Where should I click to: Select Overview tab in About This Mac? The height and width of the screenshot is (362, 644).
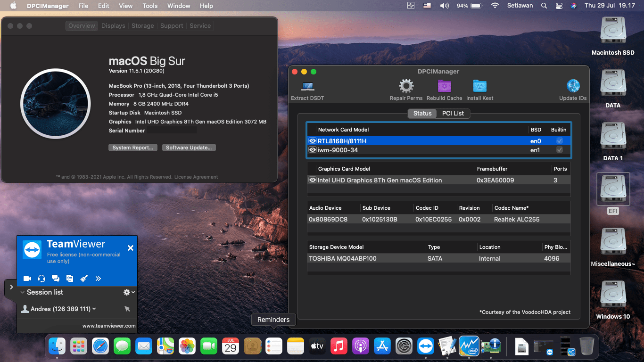(x=82, y=26)
